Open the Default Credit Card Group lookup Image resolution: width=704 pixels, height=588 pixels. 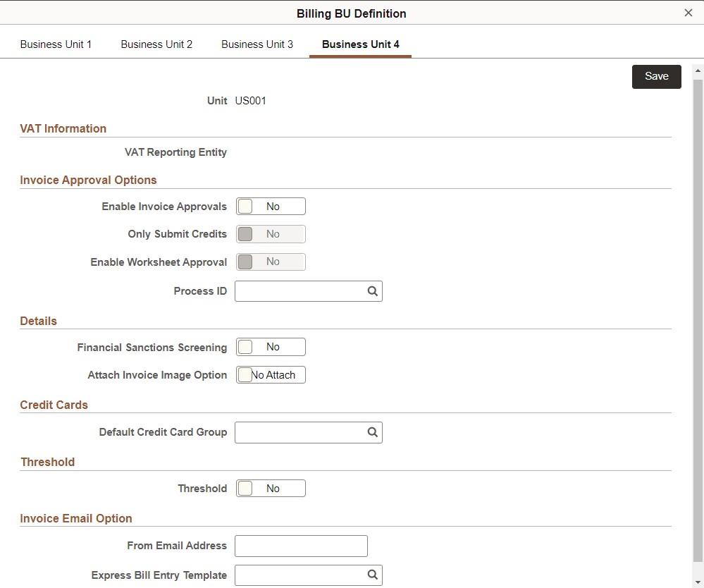tap(373, 432)
